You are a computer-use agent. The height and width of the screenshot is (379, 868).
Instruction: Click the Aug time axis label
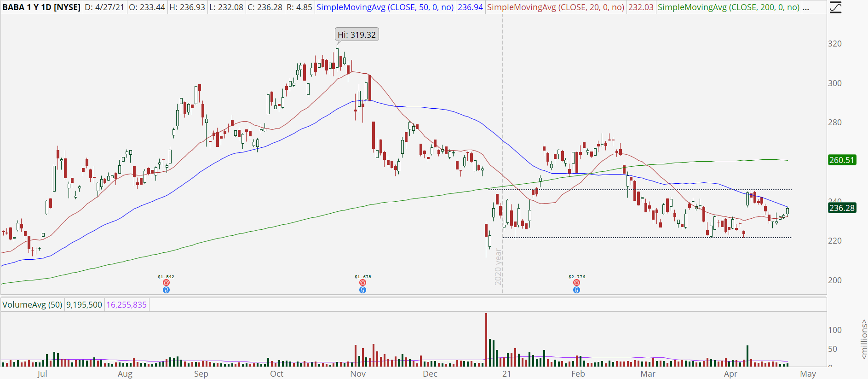[x=125, y=373]
